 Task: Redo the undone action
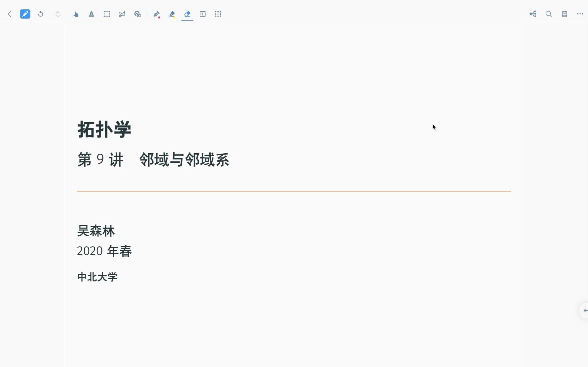coord(58,14)
